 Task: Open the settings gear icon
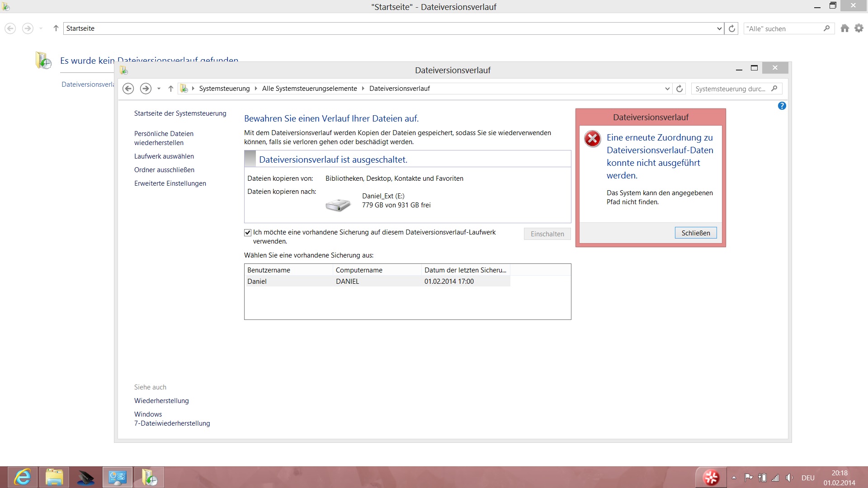[x=859, y=28]
